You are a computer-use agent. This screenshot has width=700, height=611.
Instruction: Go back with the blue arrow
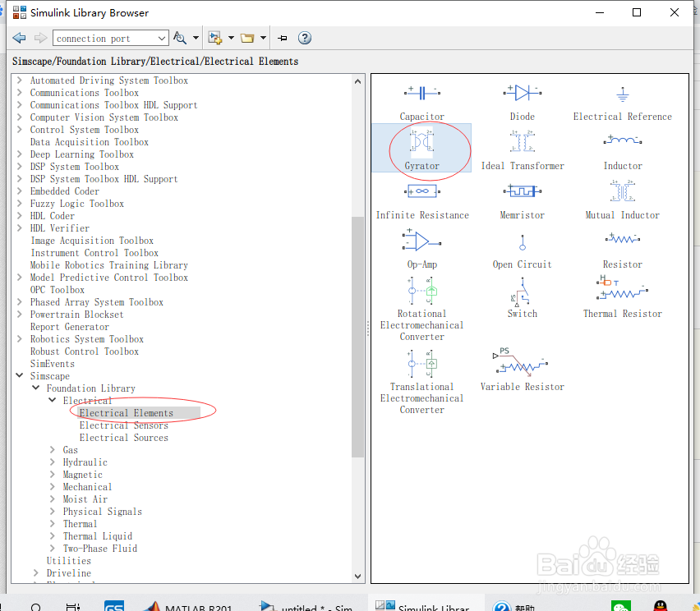[19, 38]
